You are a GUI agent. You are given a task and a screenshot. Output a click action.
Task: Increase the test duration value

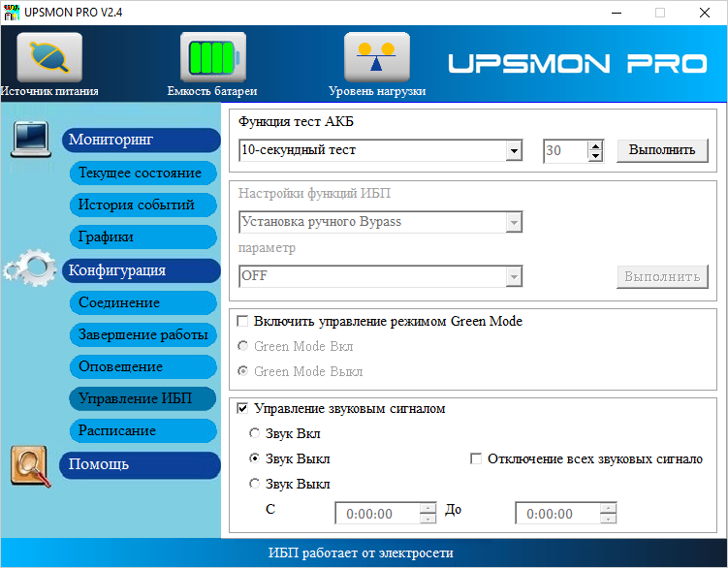tap(595, 145)
